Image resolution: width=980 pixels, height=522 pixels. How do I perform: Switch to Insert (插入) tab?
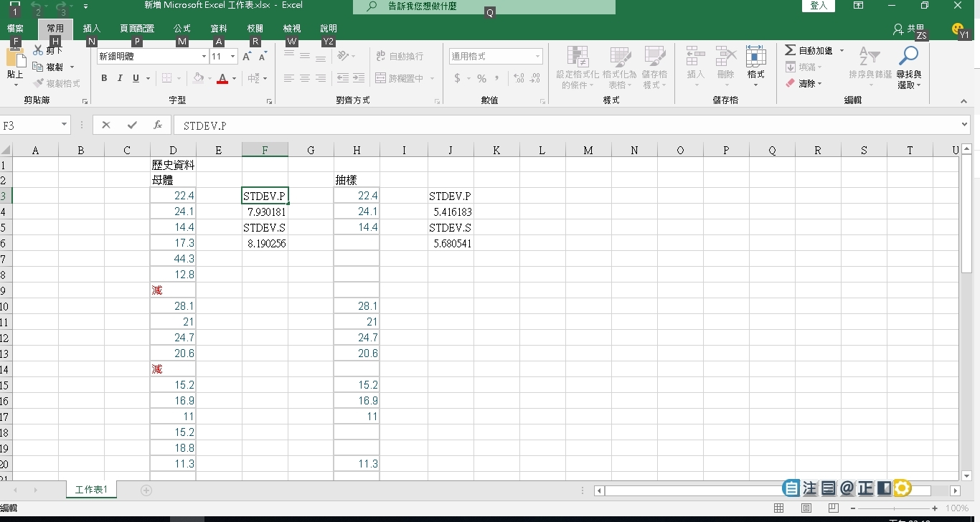[x=92, y=29]
